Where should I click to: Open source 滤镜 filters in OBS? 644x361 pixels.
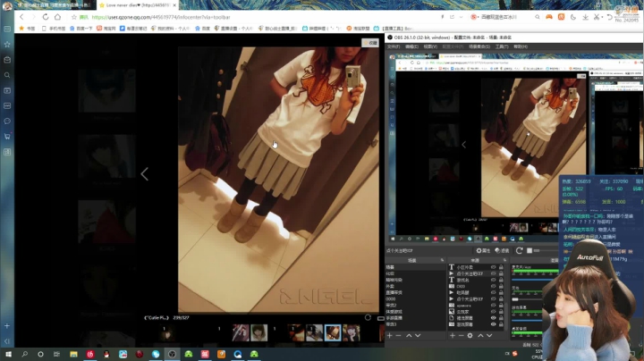point(502,251)
